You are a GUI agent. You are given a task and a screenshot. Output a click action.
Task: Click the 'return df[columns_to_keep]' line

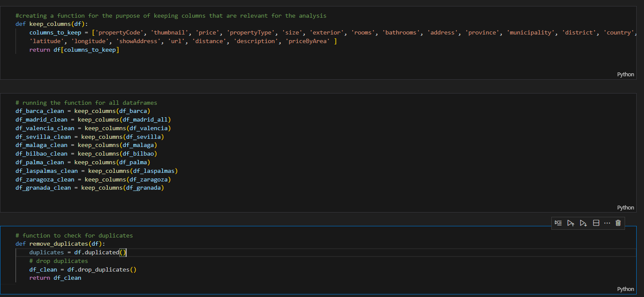(x=74, y=50)
